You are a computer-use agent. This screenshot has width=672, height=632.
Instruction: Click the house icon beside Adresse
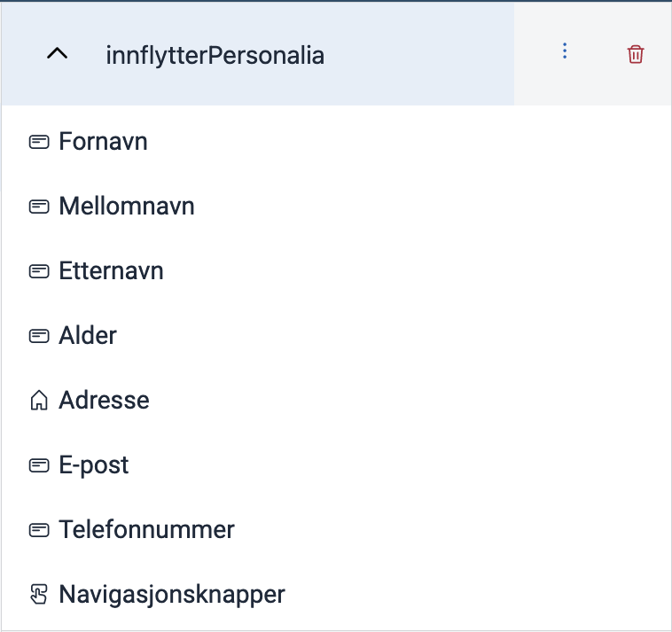coord(39,400)
